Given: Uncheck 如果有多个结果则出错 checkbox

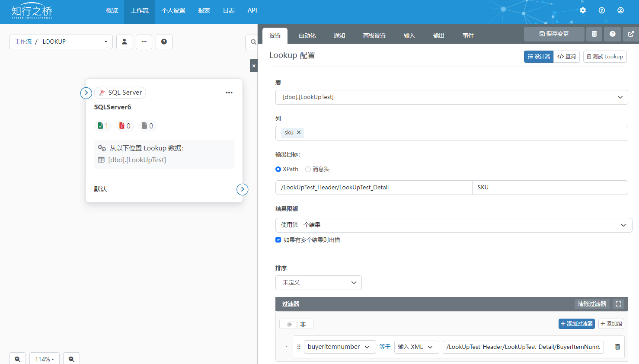Looking at the screenshot, I should click(x=278, y=240).
